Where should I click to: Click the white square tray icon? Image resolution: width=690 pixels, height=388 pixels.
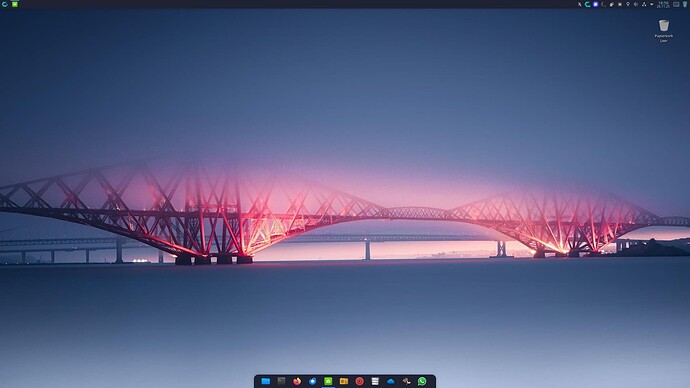coord(620,4)
